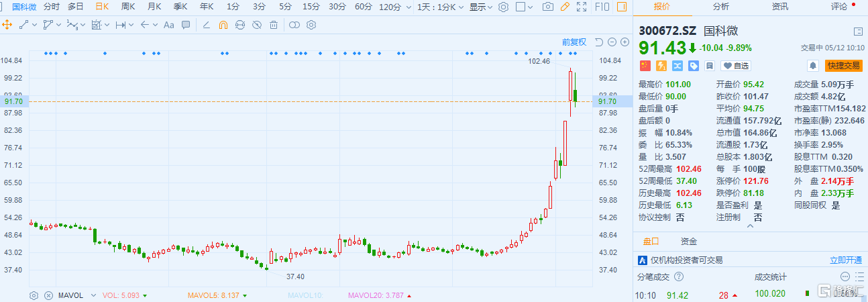Open the 分析 analysis tab
The width and height of the screenshot is (868, 302).
coord(721,7)
